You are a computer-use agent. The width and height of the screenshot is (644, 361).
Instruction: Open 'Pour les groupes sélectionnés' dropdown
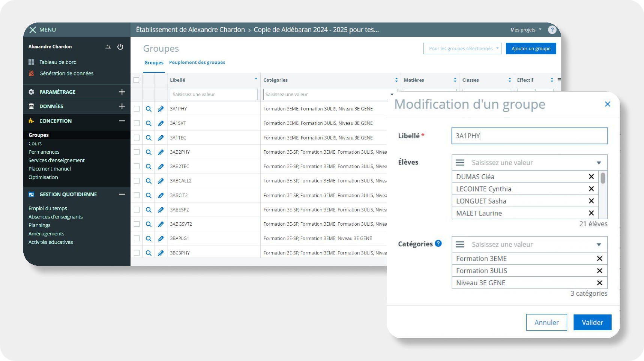462,48
